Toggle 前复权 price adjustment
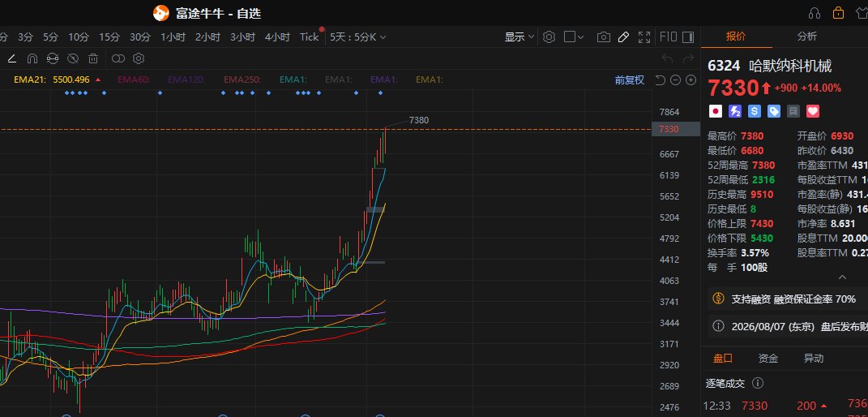Viewport: 868px width, 417px height. 630,80
